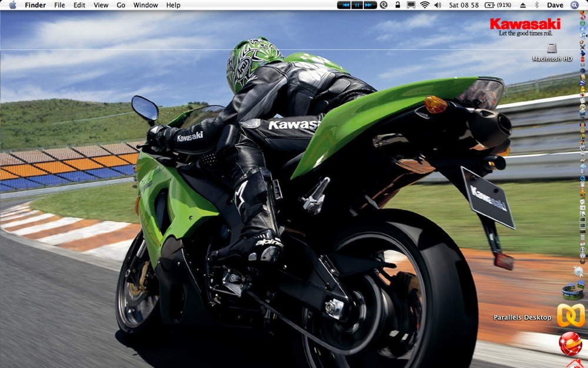Open the File menu
Screen dimensions: 588x368
(59, 5)
